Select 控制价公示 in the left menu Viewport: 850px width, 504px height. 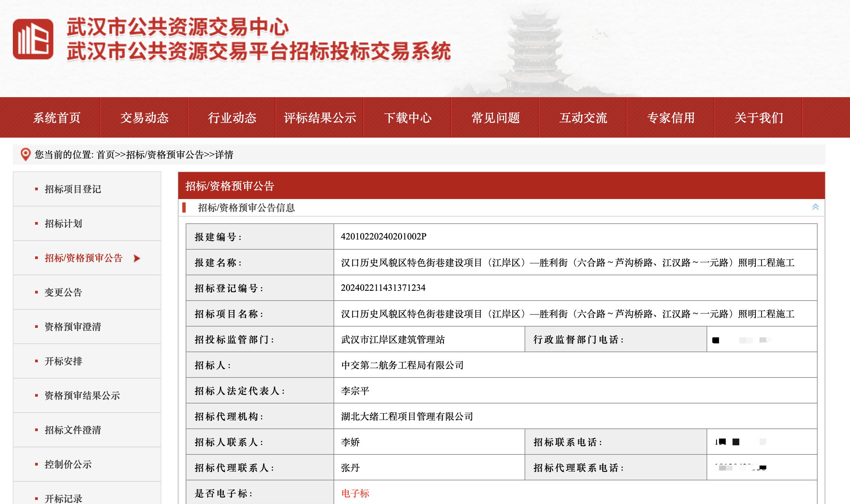click(x=68, y=464)
